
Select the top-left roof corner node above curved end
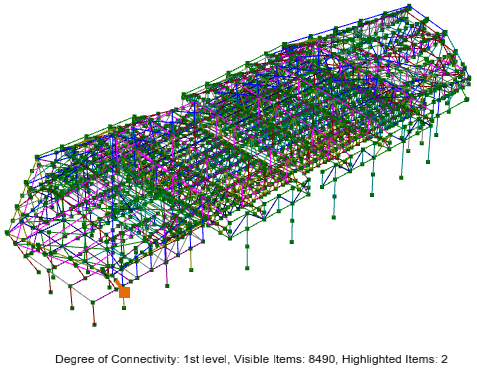(37, 157)
